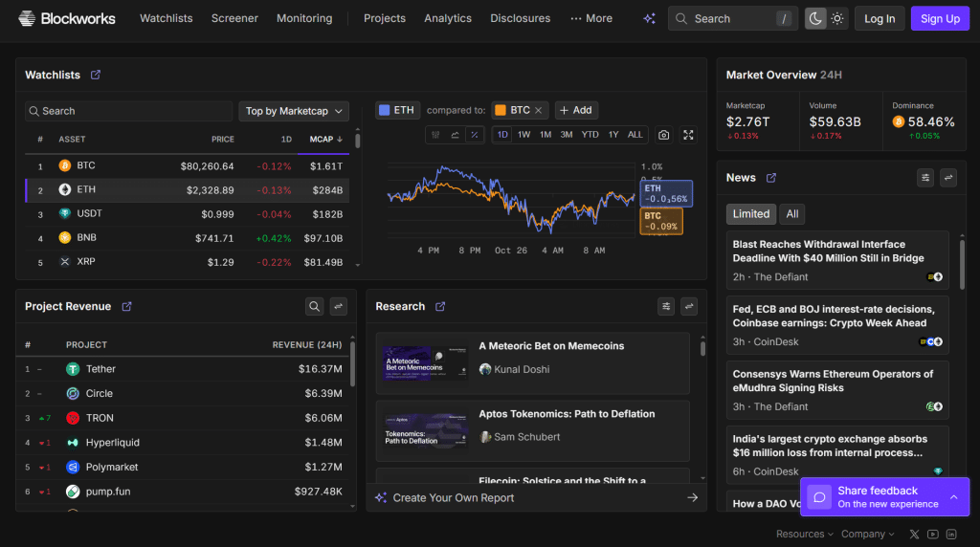This screenshot has width=980, height=547.
Task: Take a chart snapshot with camera icon
Action: [x=664, y=135]
